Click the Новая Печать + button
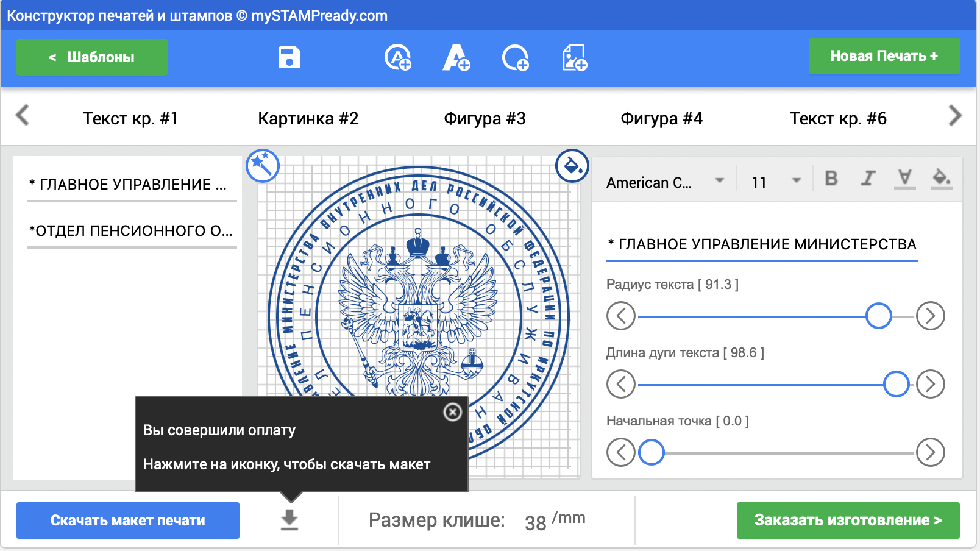The image size is (980, 551). pos(884,56)
